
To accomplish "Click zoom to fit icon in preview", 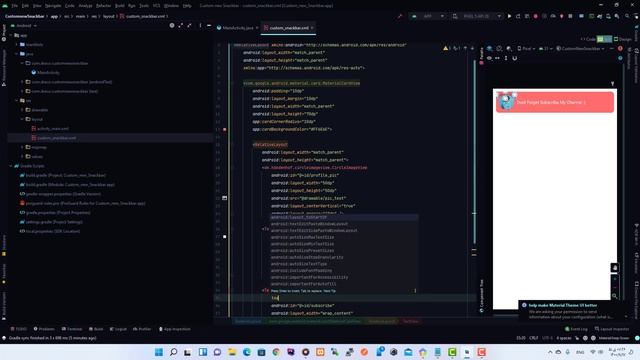I will (615, 296).
